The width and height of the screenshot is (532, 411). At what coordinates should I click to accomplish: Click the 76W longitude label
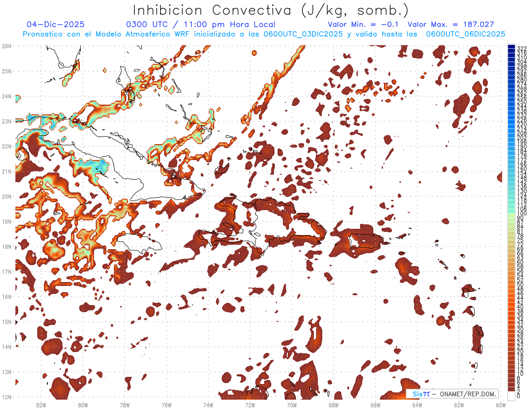[x=166, y=405]
